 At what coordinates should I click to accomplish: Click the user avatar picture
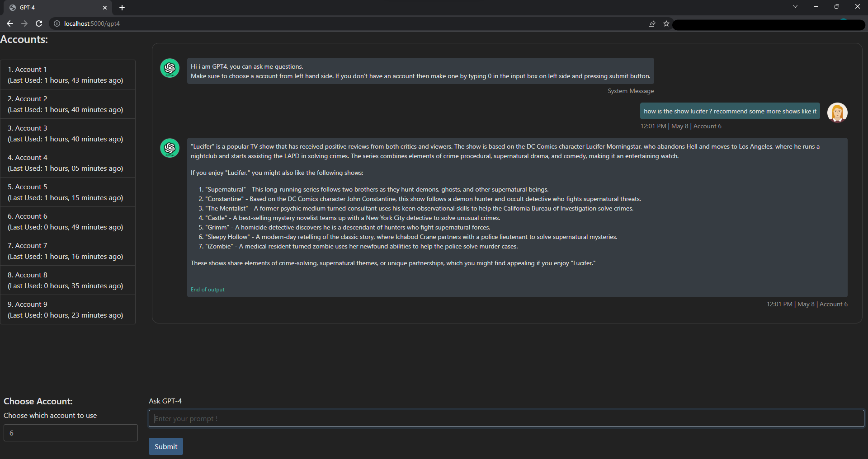837,112
